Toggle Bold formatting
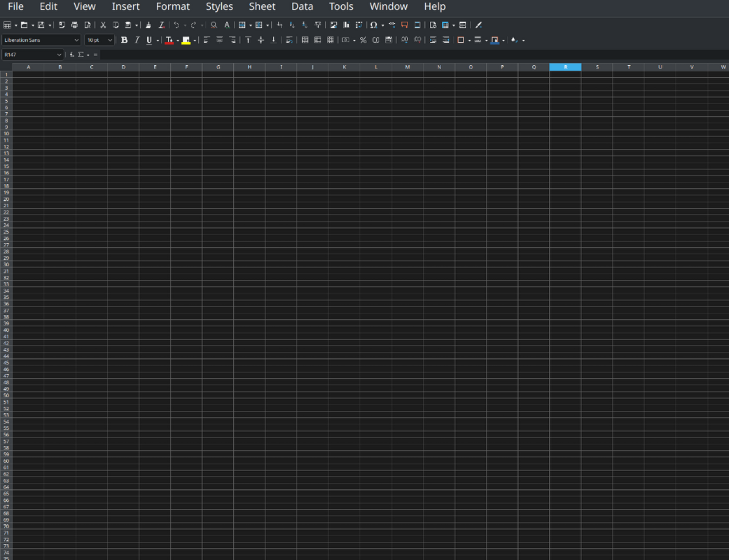This screenshot has height=560, width=729. tap(124, 40)
